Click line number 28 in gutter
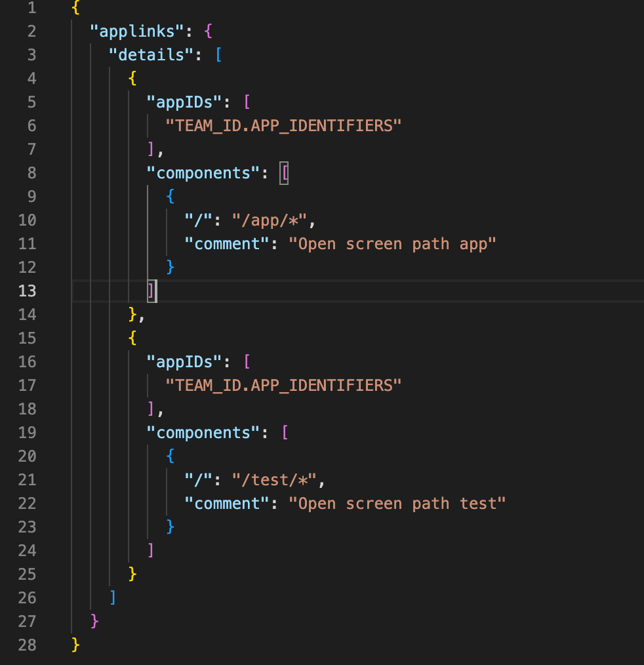The image size is (644, 665). click(x=27, y=645)
